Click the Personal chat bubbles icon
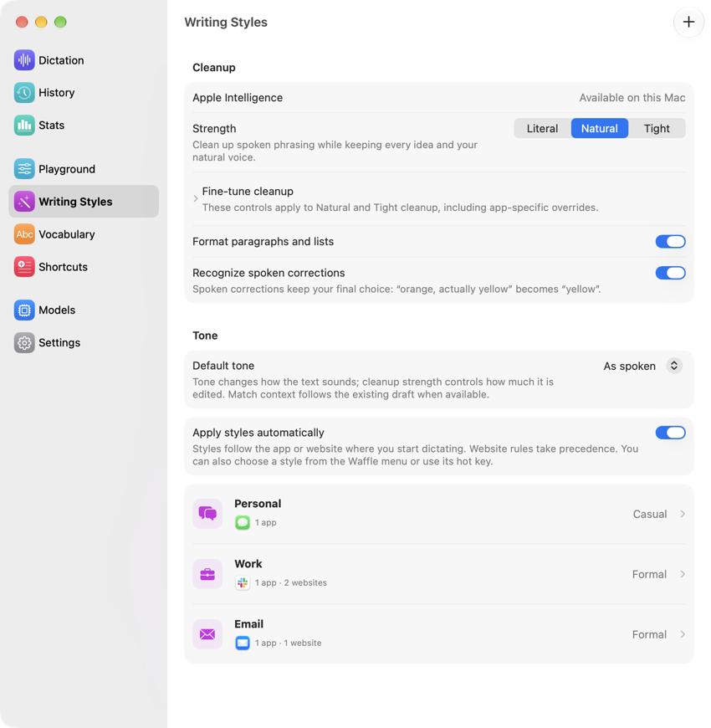The height and width of the screenshot is (728, 711). click(207, 514)
